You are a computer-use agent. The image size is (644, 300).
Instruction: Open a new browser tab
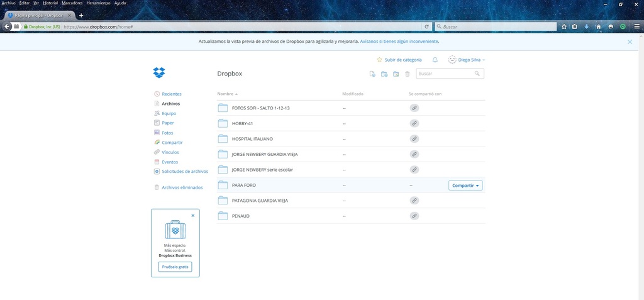(x=81, y=15)
